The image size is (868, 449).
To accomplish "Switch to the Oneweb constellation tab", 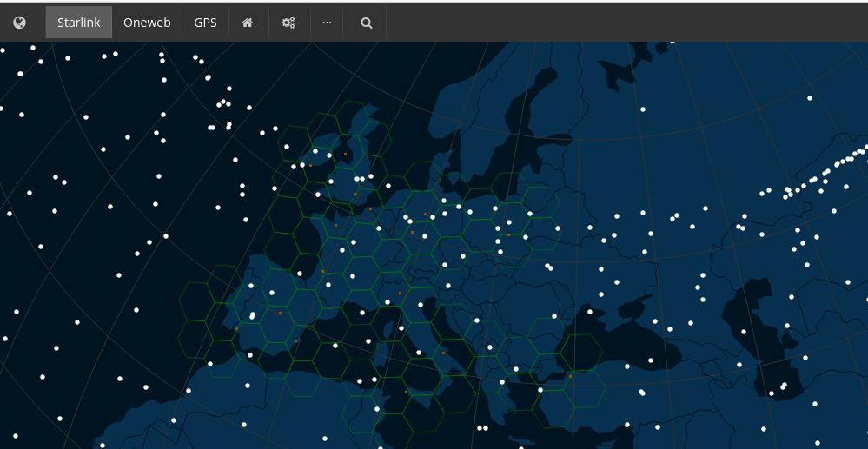I will (147, 23).
